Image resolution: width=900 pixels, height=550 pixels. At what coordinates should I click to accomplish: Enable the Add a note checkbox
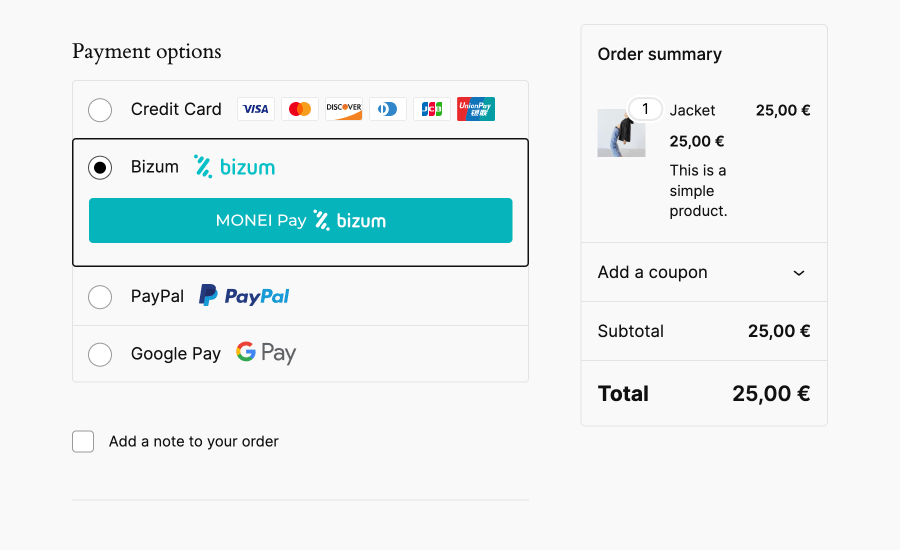tap(83, 442)
